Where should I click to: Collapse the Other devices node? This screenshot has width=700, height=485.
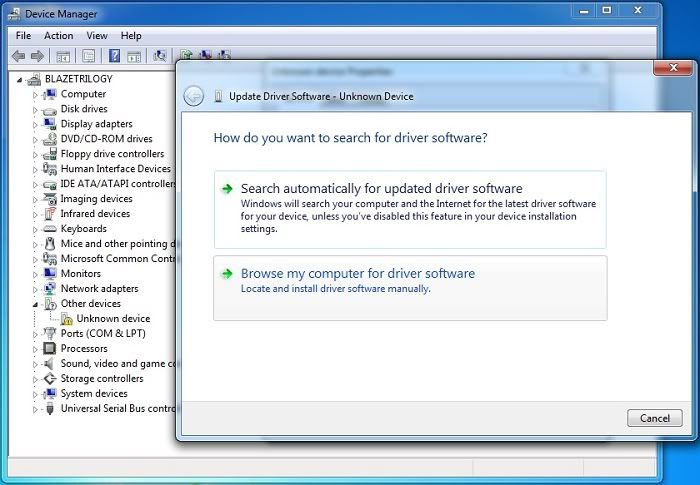click(x=35, y=304)
